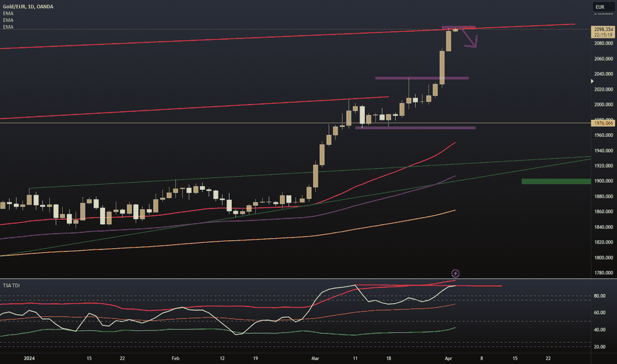Click the 40.00 level on TDI scale

[600, 330]
